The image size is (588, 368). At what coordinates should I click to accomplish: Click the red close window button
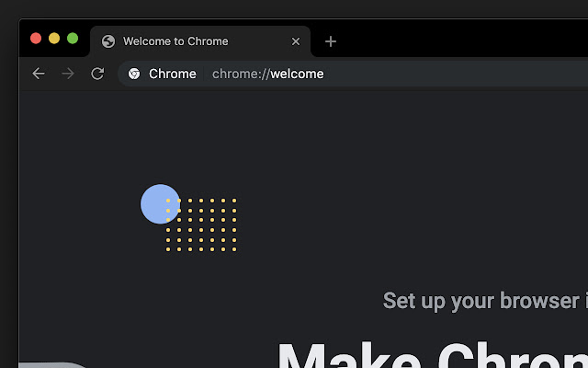(36, 39)
